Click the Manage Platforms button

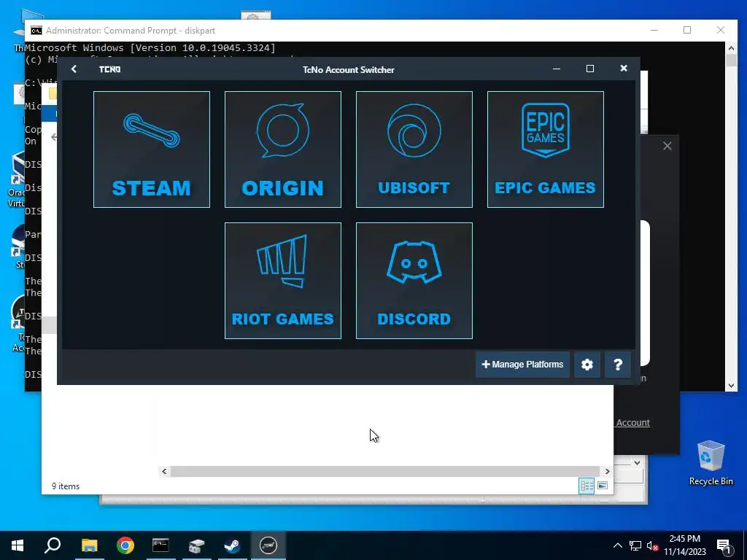pos(522,365)
